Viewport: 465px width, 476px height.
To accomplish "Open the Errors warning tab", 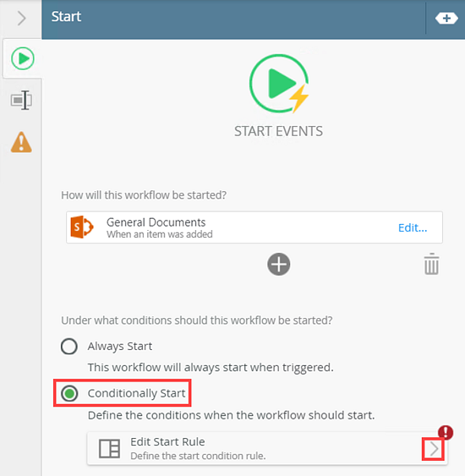I will click(x=21, y=142).
